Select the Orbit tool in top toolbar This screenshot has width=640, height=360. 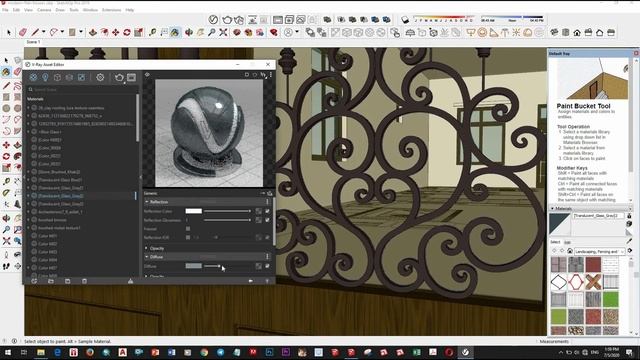189,32
